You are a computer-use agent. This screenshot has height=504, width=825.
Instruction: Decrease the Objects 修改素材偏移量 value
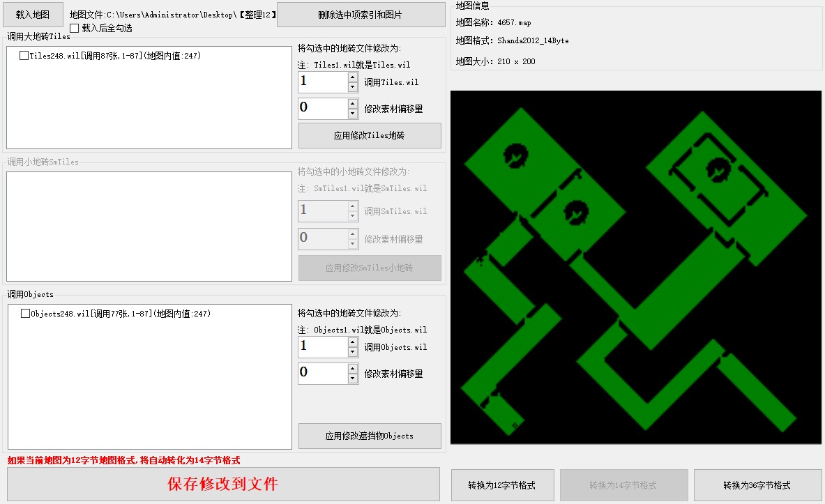pos(353,379)
